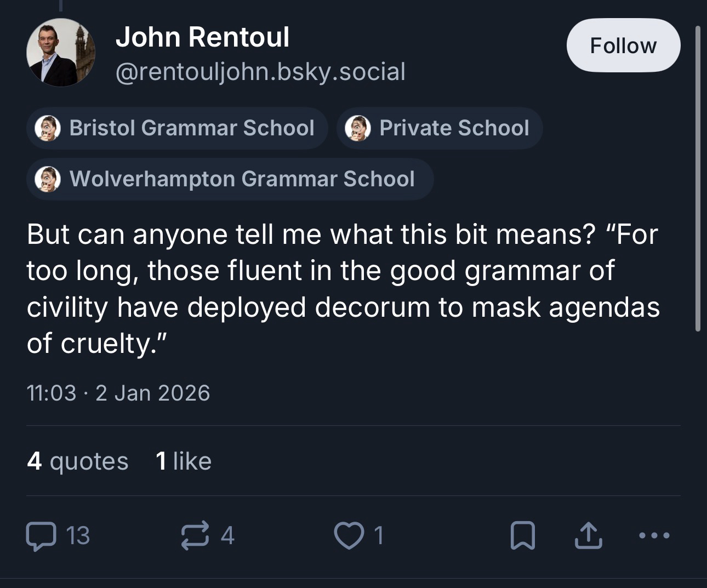Open John Rentoul's profile picture
This screenshot has width=707, height=588.
pos(61,53)
